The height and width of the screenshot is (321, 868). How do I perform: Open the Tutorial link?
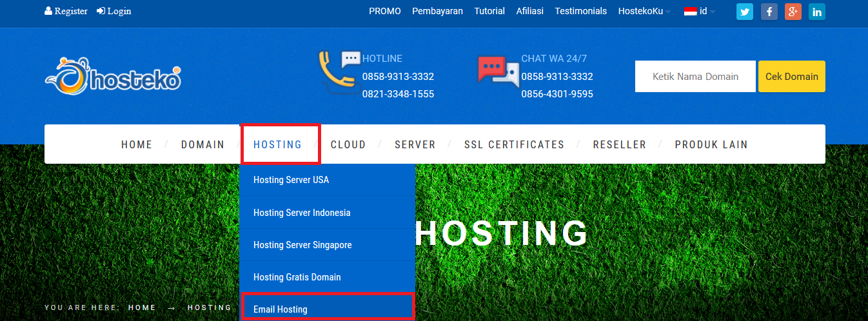tap(489, 11)
